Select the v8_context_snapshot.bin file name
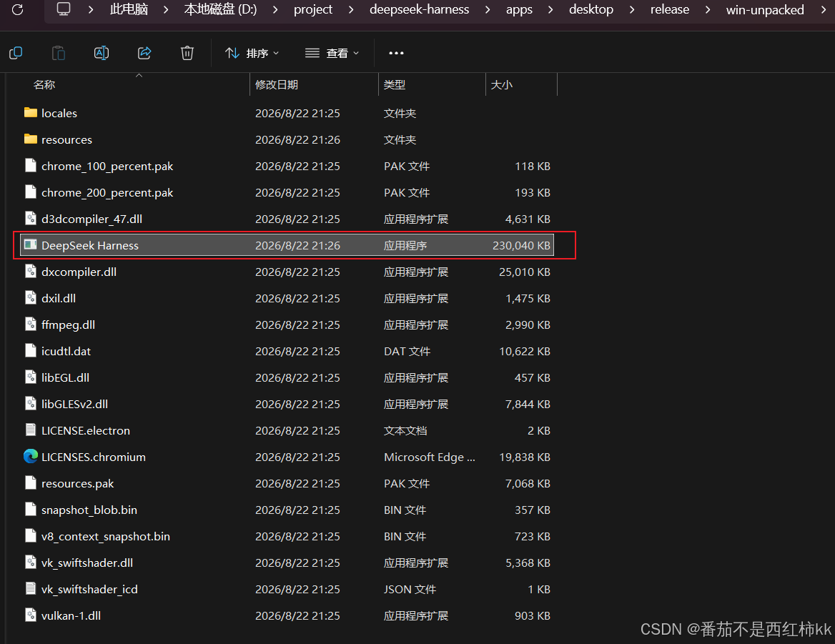This screenshot has height=644, width=835. 105,537
